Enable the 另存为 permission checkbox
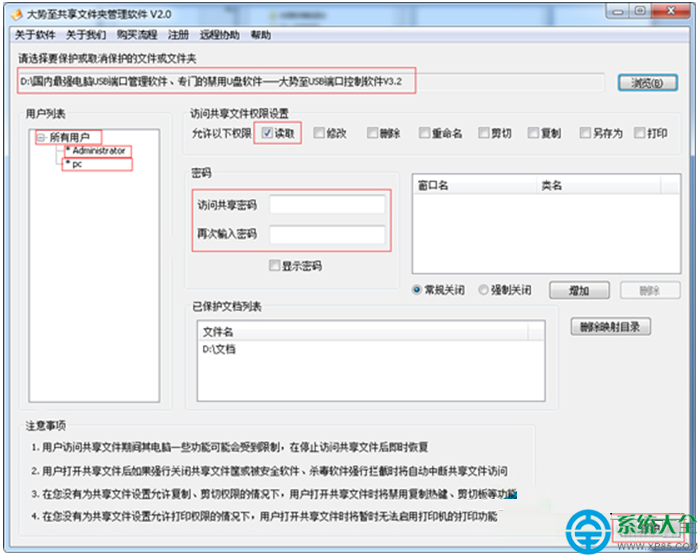The height and width of the screenshot is (557, 700). pos(585,133)
